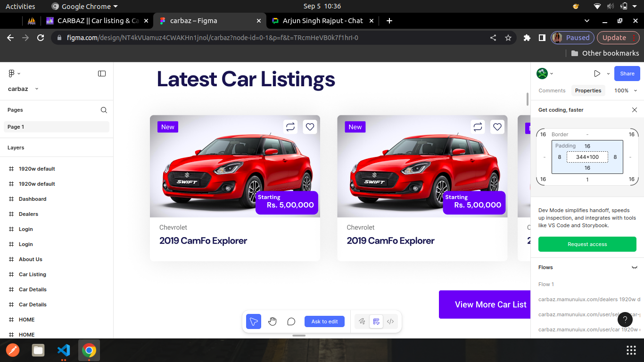The image size is (644, 362).
Task: Toggle favorite heart on first car card
Action: point(310,127)
